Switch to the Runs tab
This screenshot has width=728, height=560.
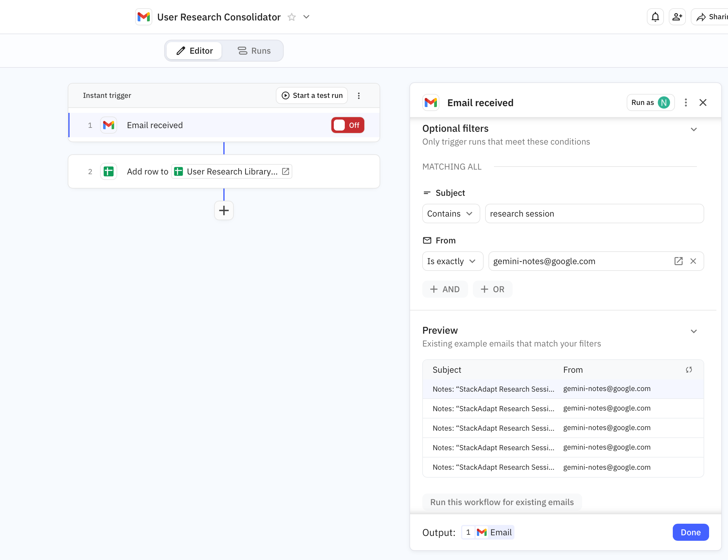click(254, 51)
